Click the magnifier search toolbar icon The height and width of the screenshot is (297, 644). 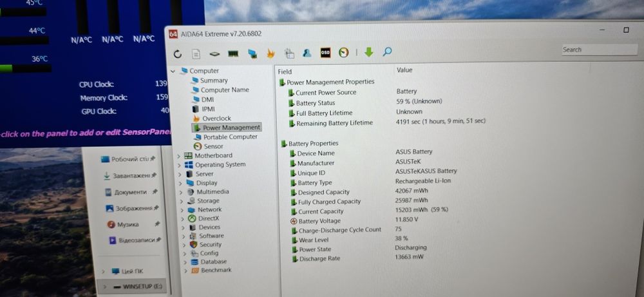387,52
